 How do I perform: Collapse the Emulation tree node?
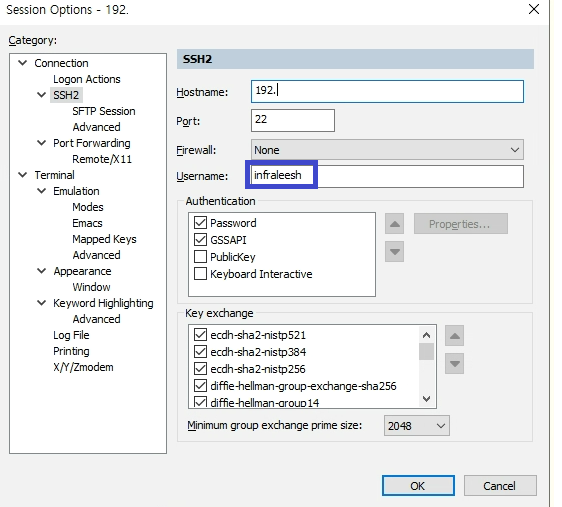42,191
